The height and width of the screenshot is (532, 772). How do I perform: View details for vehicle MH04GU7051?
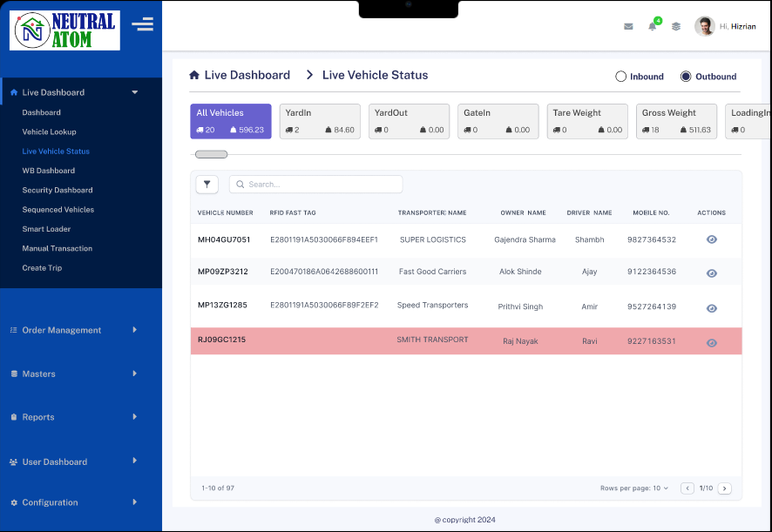coord(711,239)
